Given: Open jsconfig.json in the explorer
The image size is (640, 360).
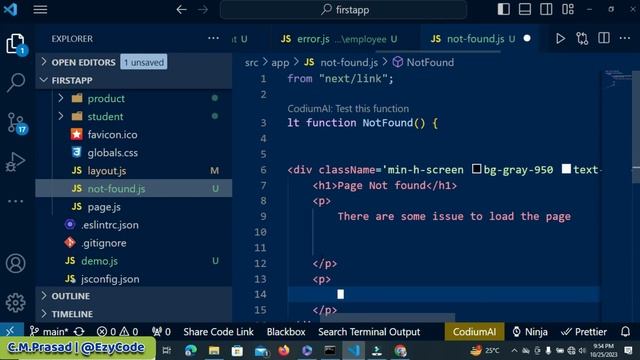Looking at the screenshot, I should click(x=134, y=279).
